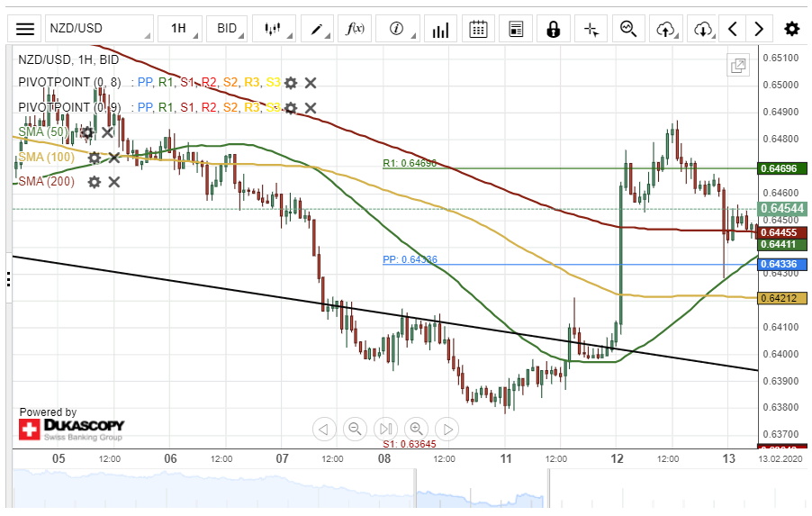The image size is (812, 516).
Task: Select the blue 0.64336 pivot tag
Action: pos(782,264)
